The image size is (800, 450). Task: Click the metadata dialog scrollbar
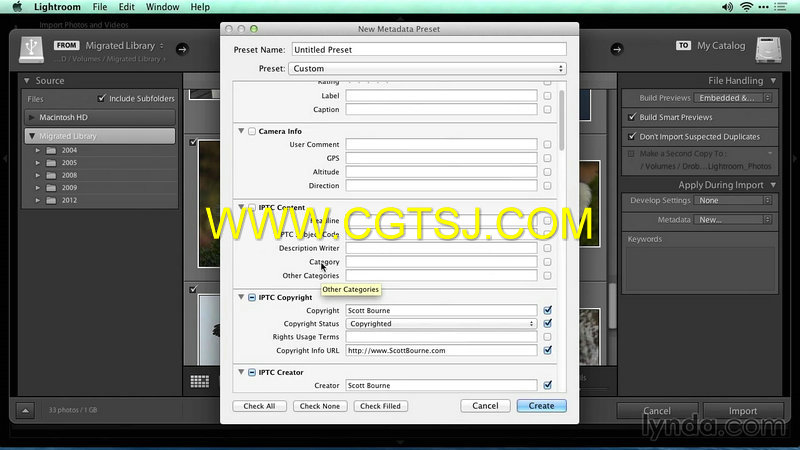(x=562, y=120)
